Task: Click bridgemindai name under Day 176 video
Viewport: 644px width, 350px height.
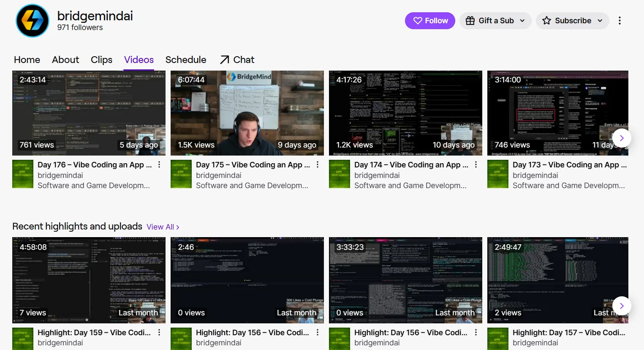Action: 60,175
